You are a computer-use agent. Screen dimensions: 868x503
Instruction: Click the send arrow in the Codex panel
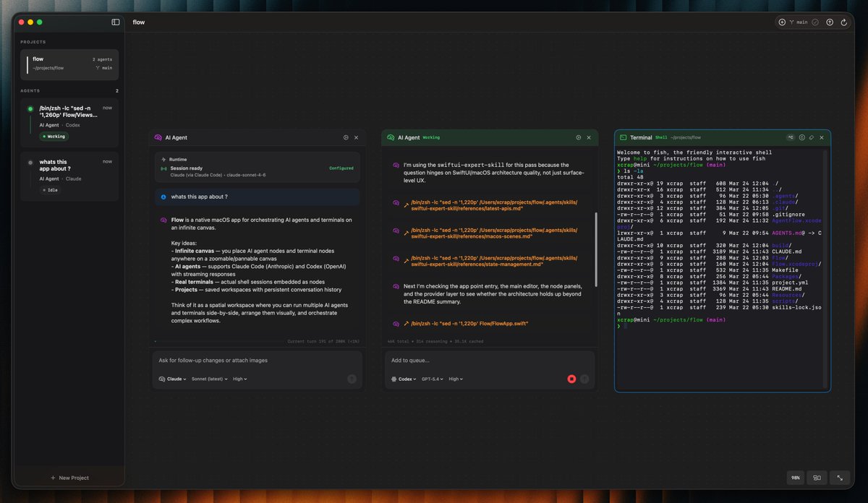[584, 379]
